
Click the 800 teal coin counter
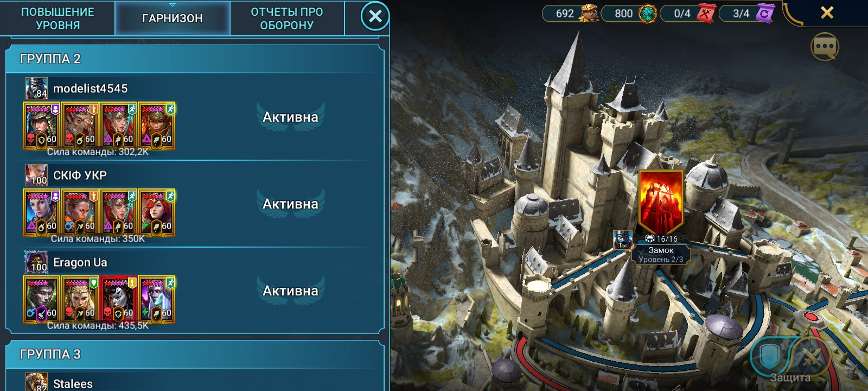(x=629, y=14)
